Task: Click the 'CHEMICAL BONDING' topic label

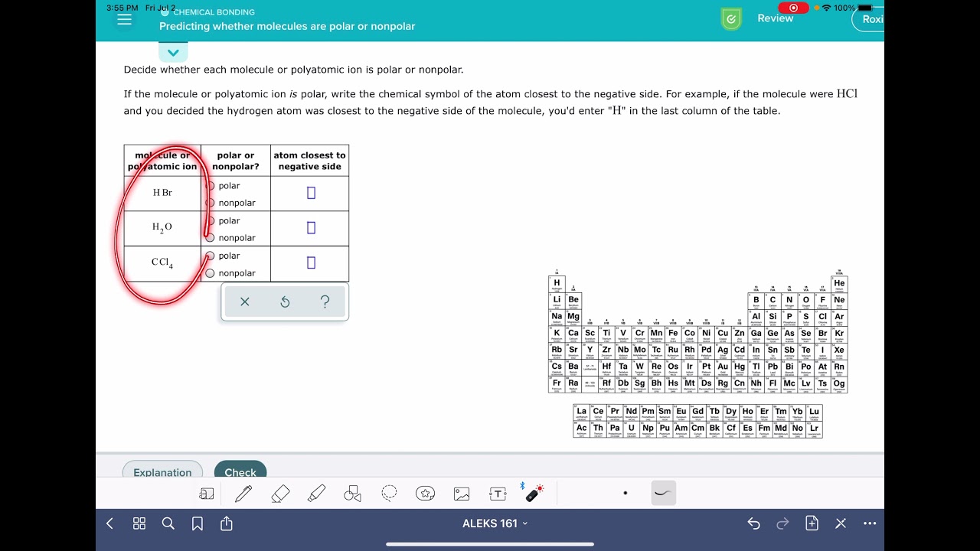Action: tap(214, 12)
